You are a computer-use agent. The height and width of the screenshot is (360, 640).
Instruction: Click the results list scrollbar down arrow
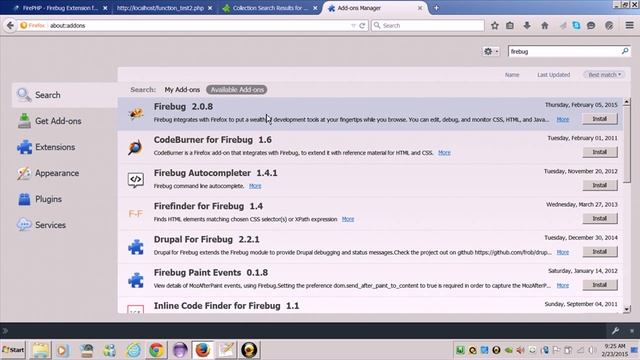pos(627,309)
